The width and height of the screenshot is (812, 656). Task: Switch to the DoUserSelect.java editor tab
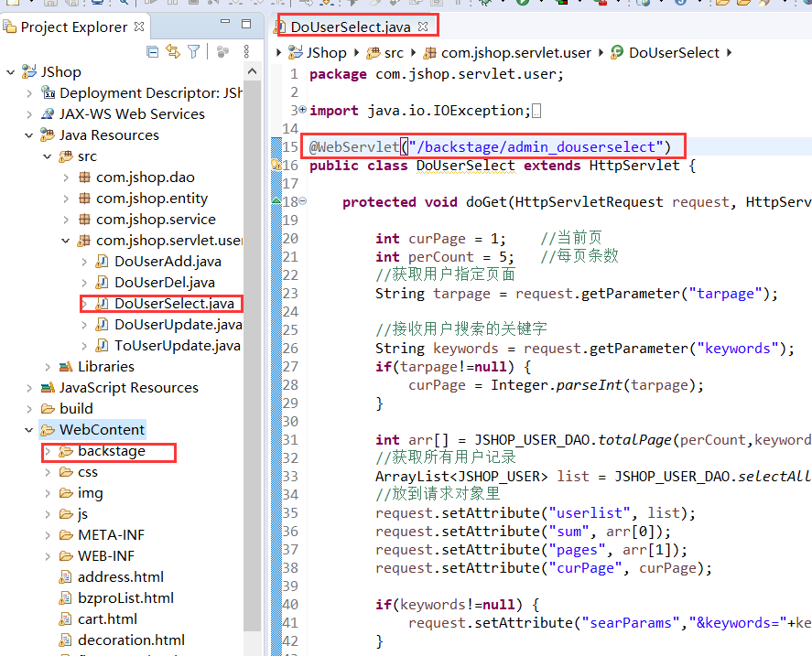(x=357, y=25)
